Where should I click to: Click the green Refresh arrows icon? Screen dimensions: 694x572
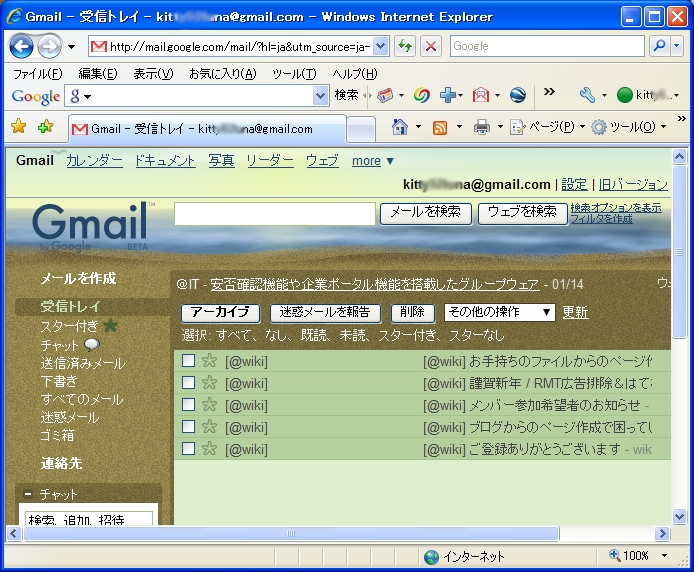coord(405,46)
